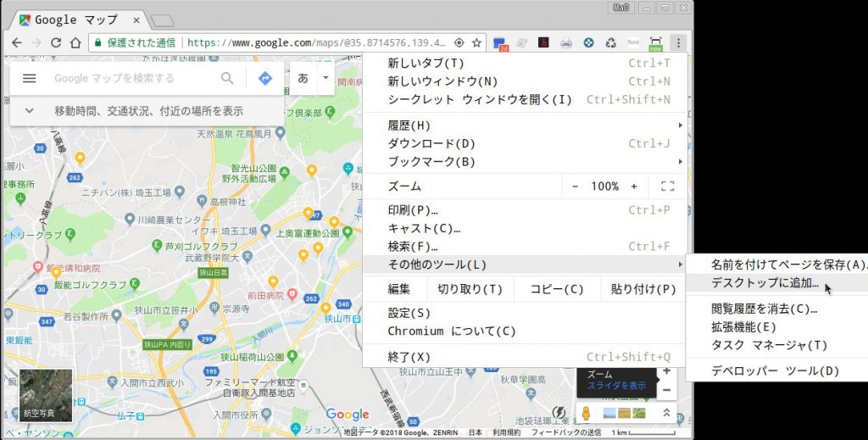
Task: Open the browser home page icon
Action: tap(75, 42)
